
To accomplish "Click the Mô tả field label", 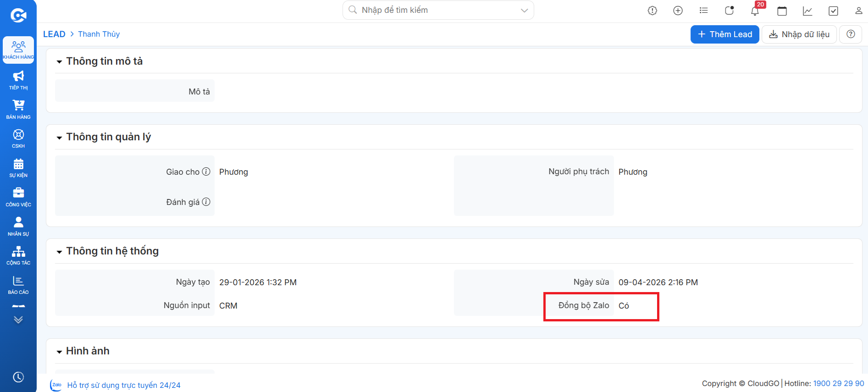I will (199, 92).
